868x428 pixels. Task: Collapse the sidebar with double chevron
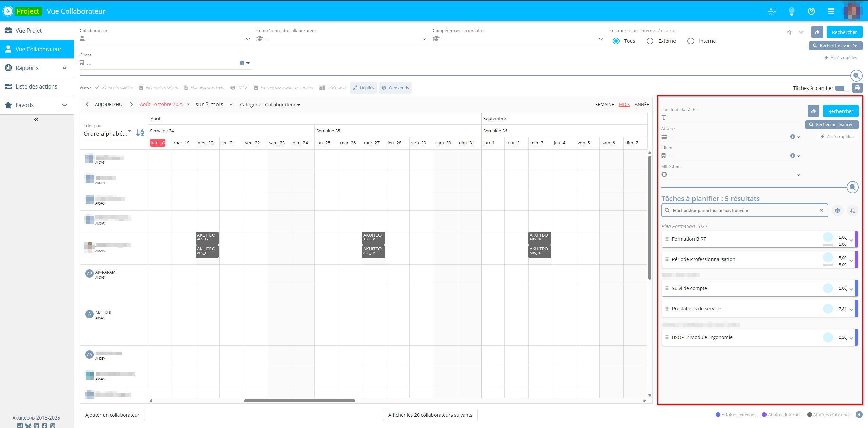click(36, 119)
